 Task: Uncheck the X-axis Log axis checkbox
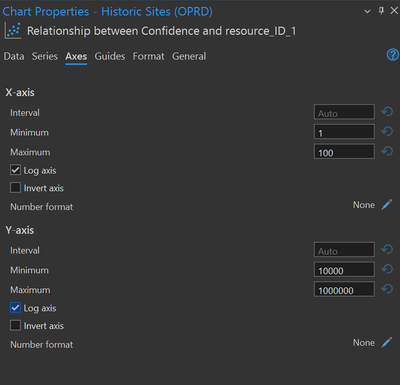pyautogui.click(x=15, y=170)
